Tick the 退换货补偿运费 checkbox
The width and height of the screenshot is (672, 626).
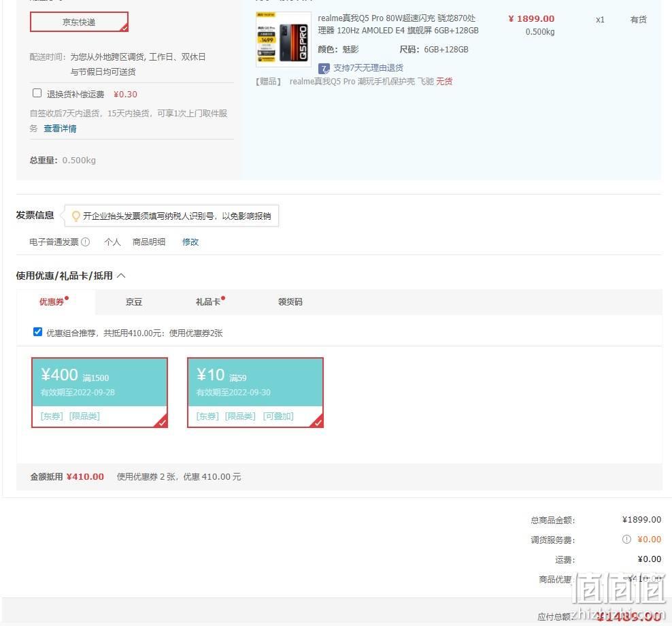pyautogui.click(x=37, y=93)
